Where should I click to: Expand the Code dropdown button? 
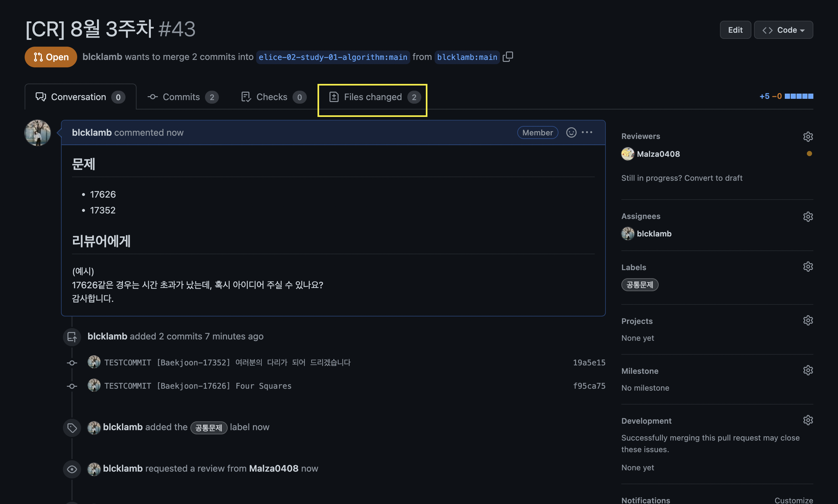(783, 30)
